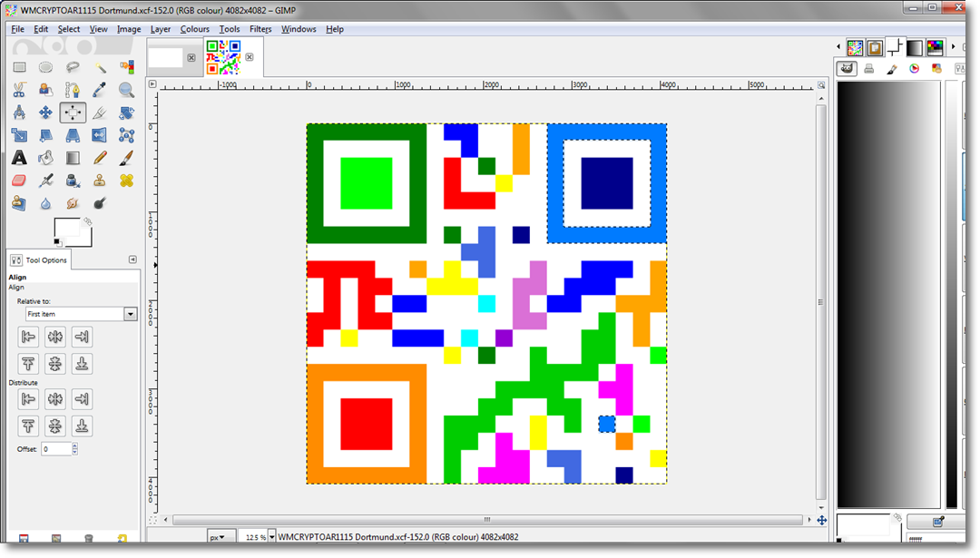Select the Pencil tool
Screen dimensions: 980x558
click(x=100, y=158)
